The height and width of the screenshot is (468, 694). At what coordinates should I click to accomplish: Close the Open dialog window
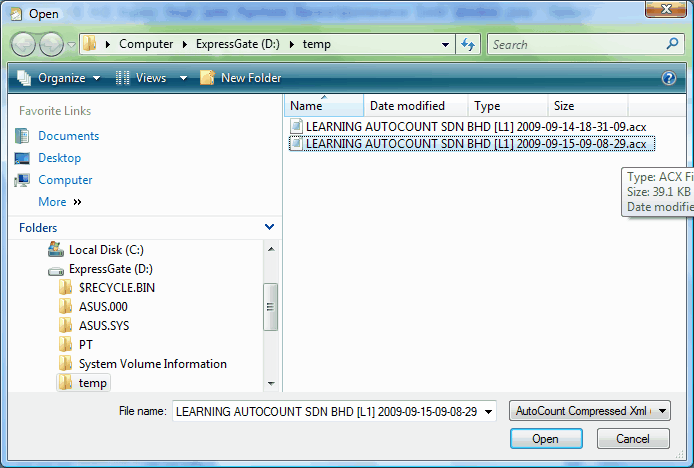pos(666,9)
